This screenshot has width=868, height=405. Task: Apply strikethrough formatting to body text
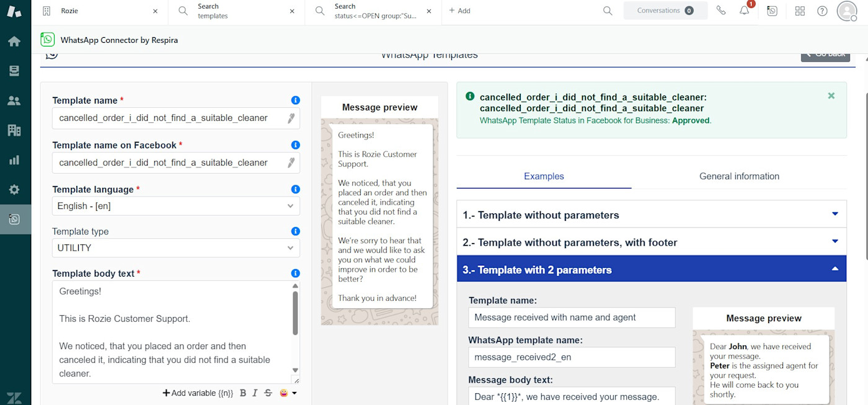pos(268,393)
